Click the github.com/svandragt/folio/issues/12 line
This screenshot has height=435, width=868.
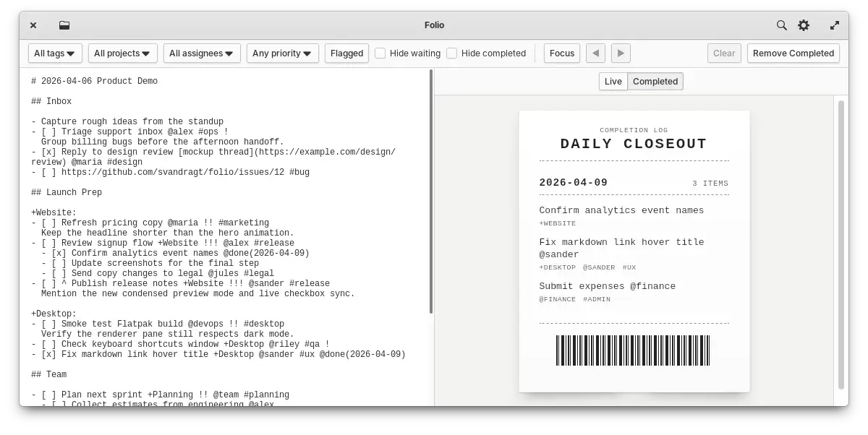[171, 172]
